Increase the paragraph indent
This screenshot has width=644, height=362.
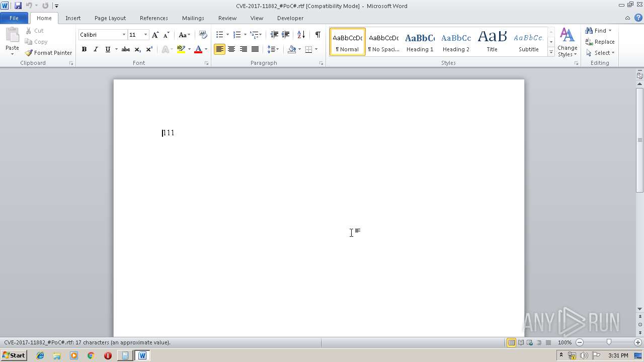[x=286, y=35]
